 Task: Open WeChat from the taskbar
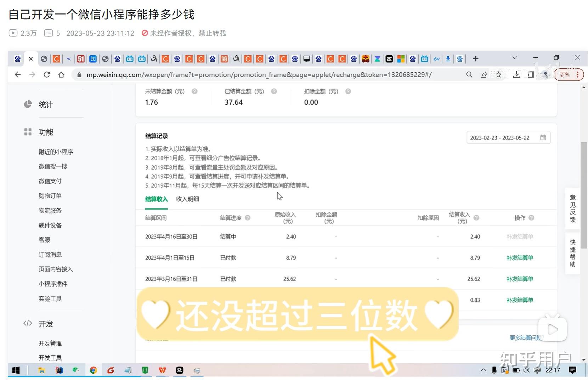76,370
